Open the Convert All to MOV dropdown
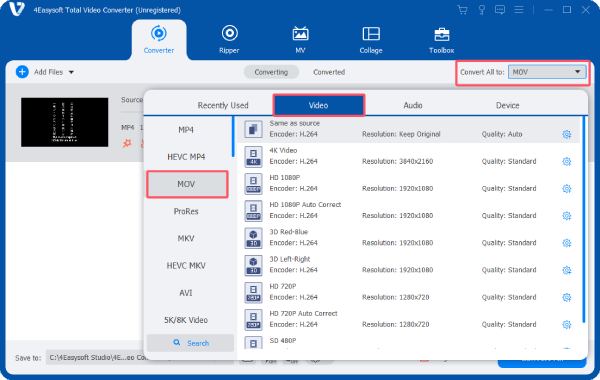Screen dimensions: 600x380 [x=547, y=72]
